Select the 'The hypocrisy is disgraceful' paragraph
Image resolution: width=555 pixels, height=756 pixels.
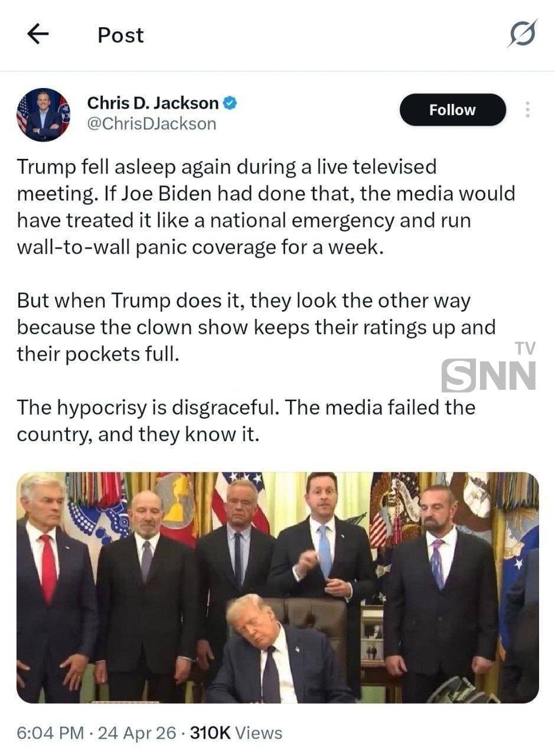click(x=246, y=421)
